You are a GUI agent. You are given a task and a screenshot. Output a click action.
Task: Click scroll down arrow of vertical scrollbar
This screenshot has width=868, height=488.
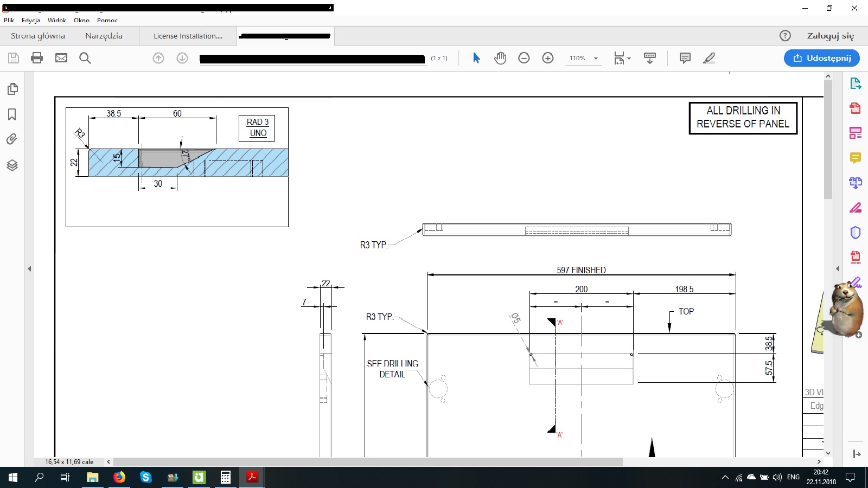(x=828, y=453)
